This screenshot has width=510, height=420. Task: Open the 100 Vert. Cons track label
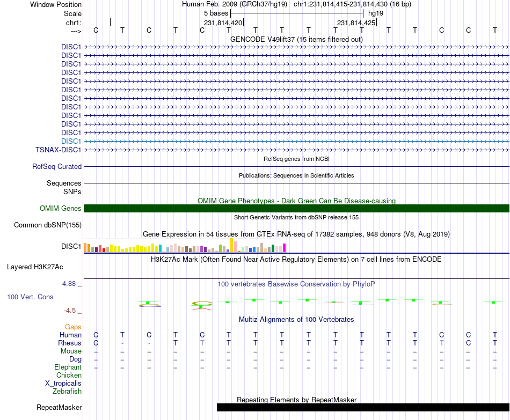(x=30, y=297)
